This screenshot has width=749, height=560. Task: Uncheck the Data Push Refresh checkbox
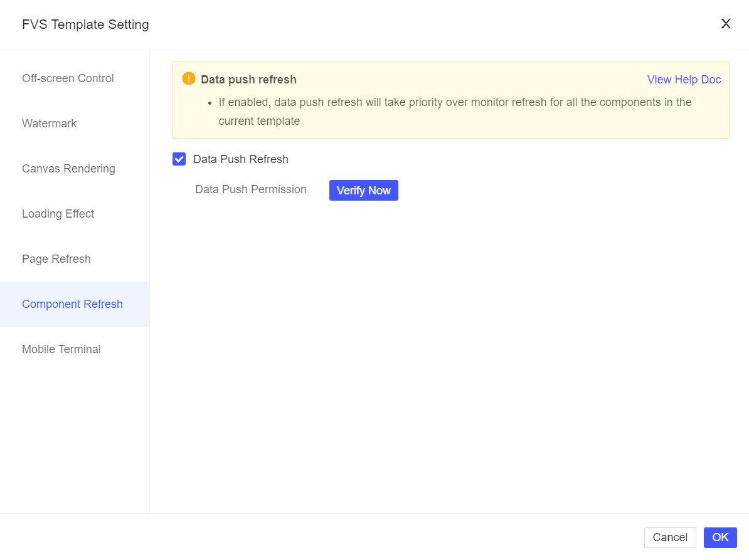(x=179, y=159)
